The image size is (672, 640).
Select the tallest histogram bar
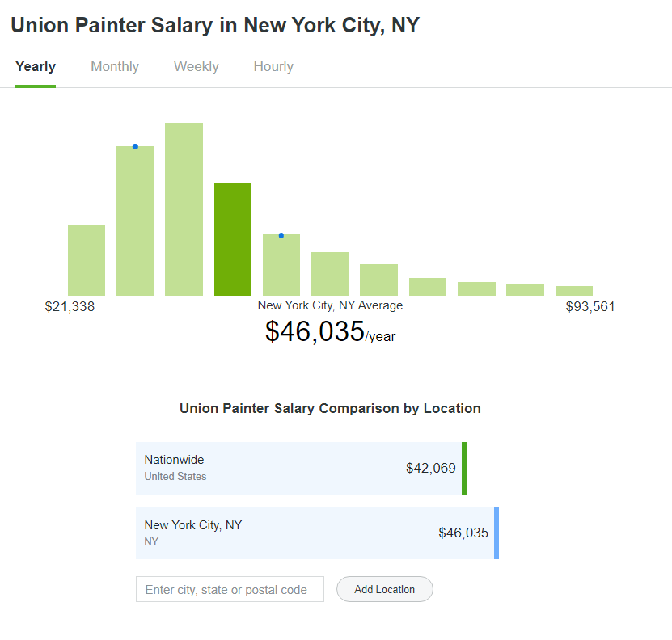tap(184, 209)
